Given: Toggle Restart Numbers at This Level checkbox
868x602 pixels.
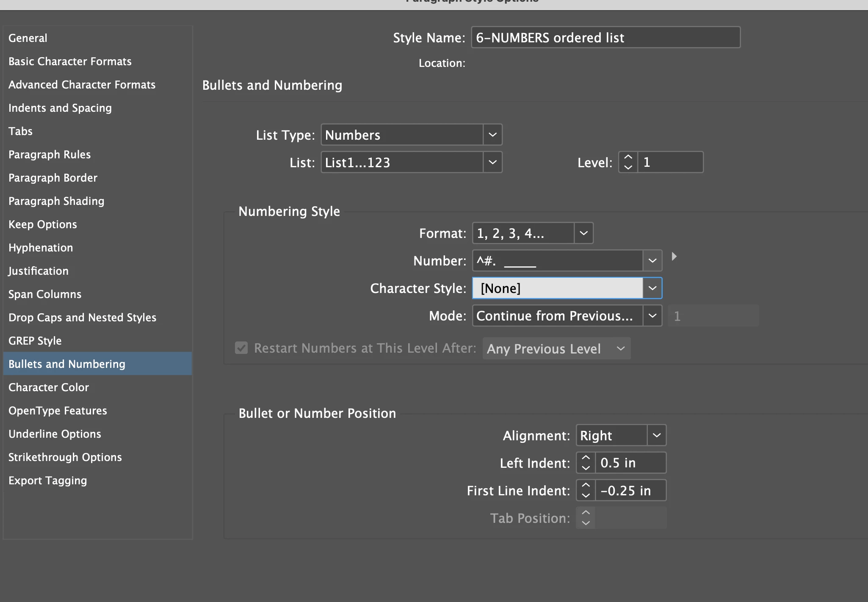Looking at the screenshot, I should pyautogui.click(x=241, y=348).
